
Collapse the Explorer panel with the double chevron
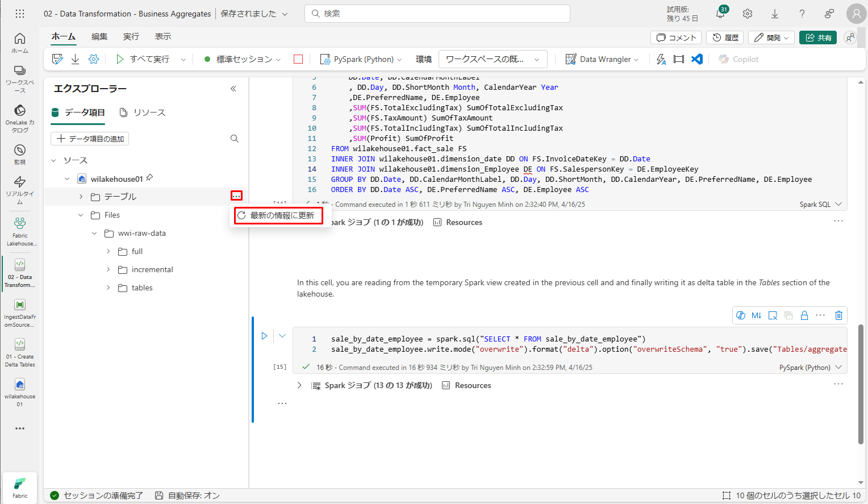point(233,89)
